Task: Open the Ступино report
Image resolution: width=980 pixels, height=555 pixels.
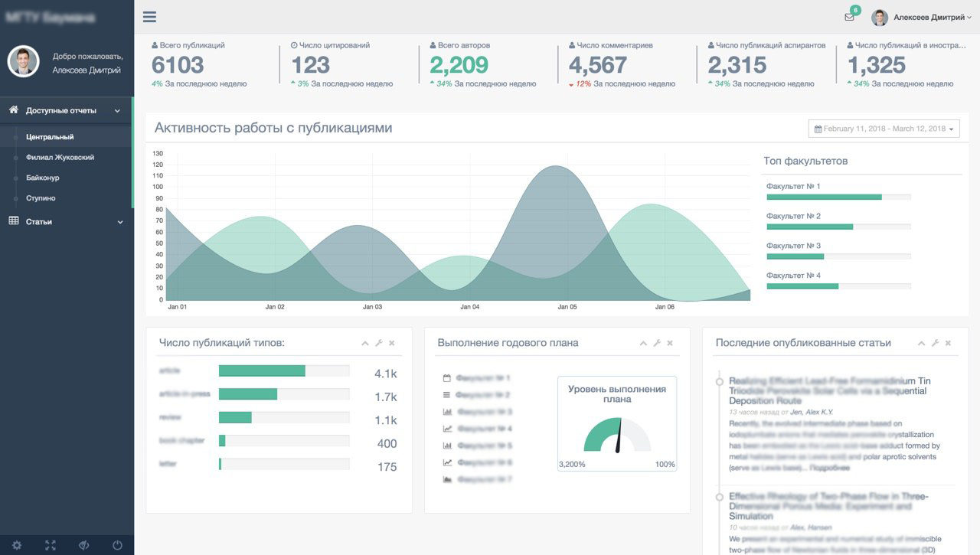Action: [x=41, y=198]
